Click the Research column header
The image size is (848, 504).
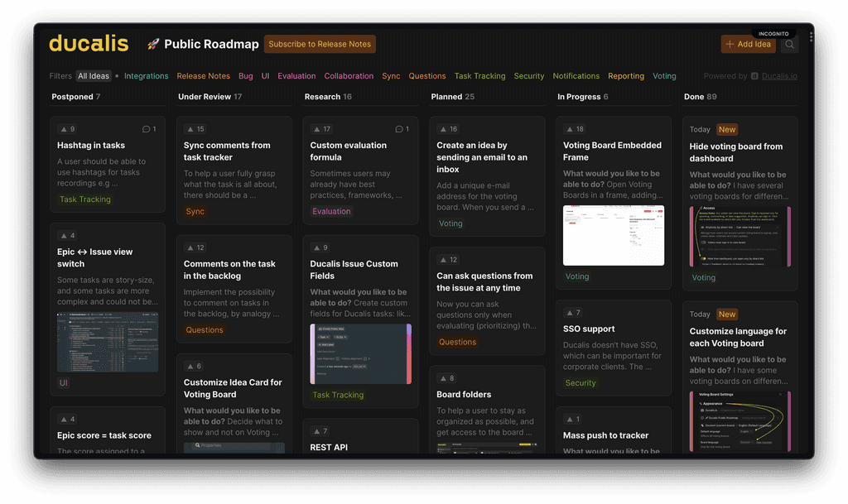(328, 97)
